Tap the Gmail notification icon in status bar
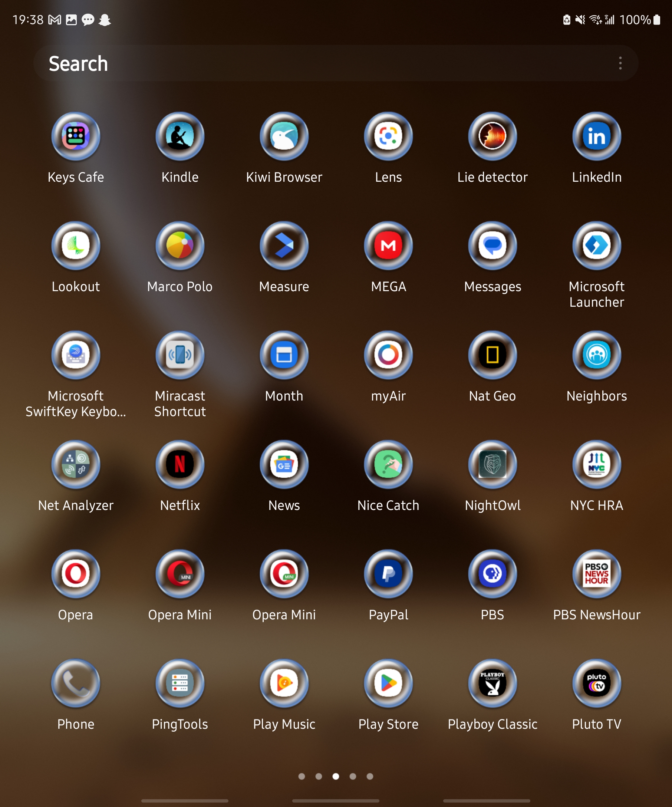The height and width of the screenshot is (807, 672). click(55, 20)
